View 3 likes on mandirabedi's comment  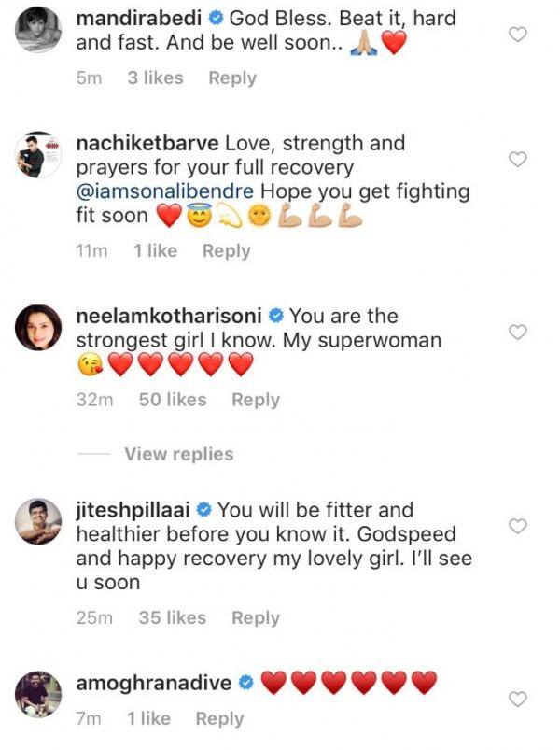(155, 78)
